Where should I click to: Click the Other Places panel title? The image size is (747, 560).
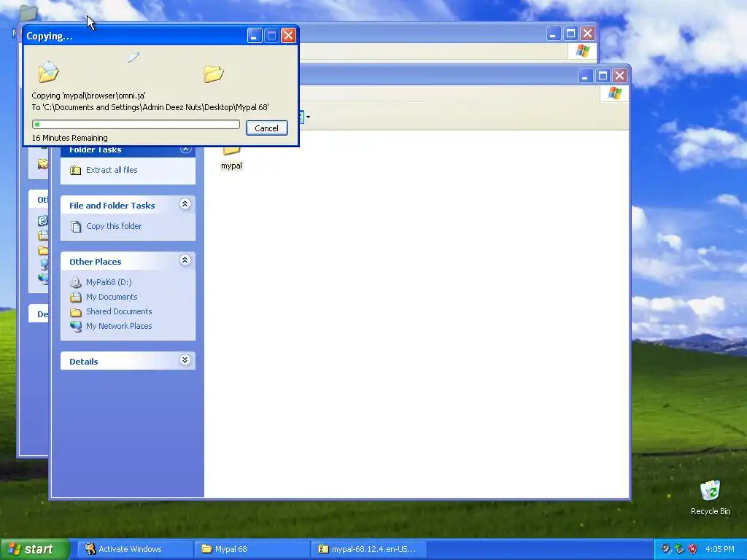pyautogui.click(x=96, y=262)
